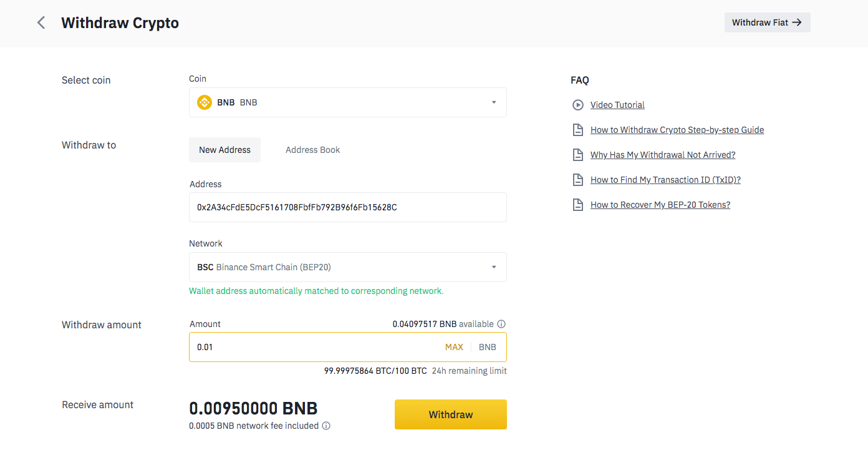868x460 pixels.
Task: Click the Select coin label
Action: 86,80
